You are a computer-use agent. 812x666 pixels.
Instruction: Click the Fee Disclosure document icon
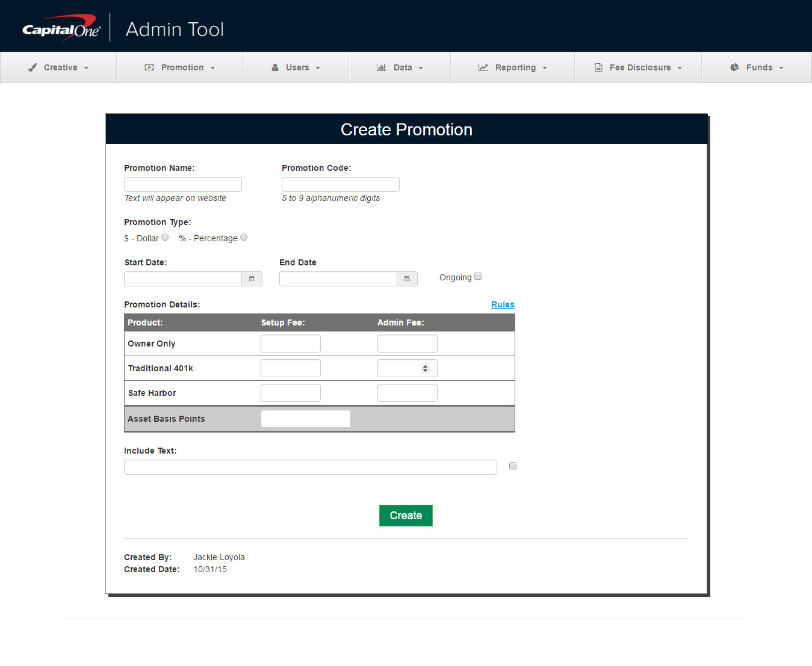coord(598,67)
